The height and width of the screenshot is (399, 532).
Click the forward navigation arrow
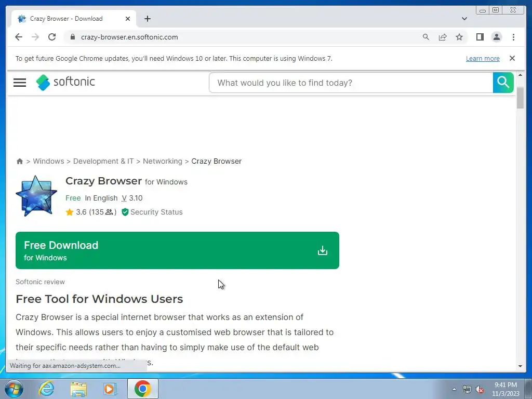[x=35, y=37]
